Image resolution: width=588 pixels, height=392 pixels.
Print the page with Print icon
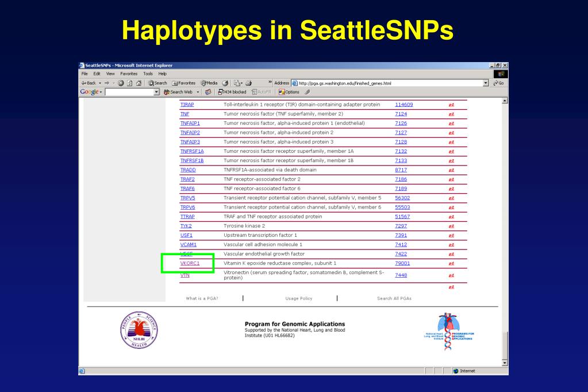pyautogui.click(x=248, y=83)
